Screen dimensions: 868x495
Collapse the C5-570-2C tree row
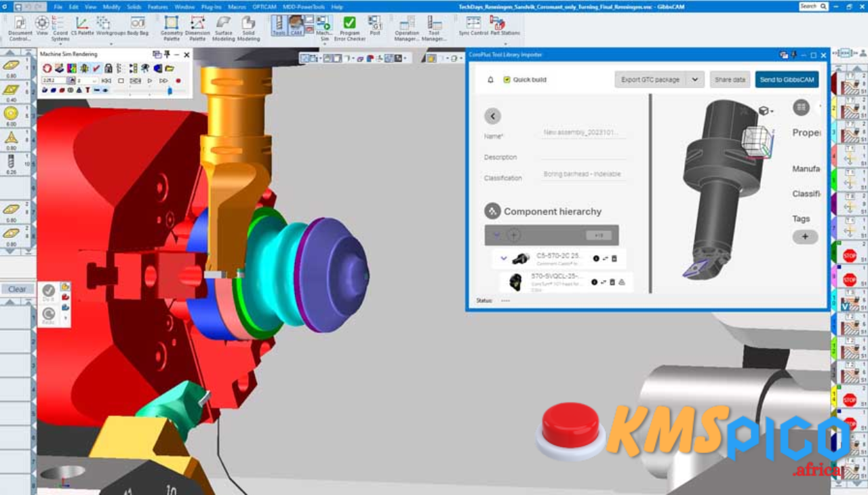[504, 258]
